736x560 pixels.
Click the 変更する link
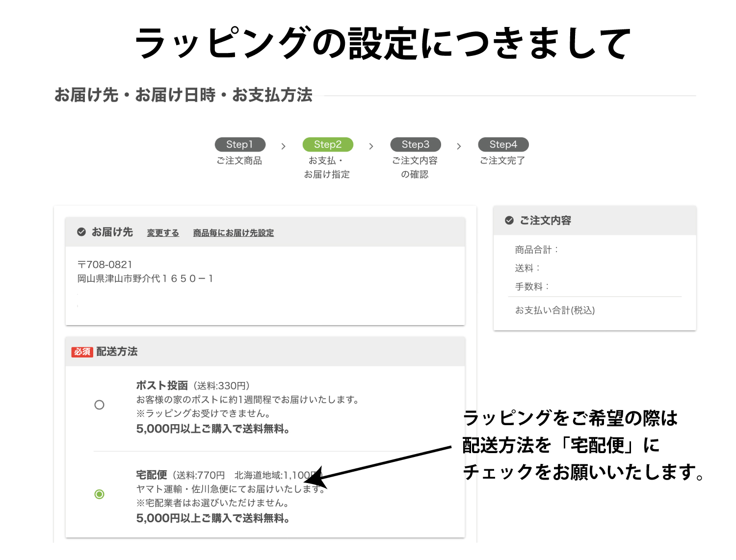(163, 233)
